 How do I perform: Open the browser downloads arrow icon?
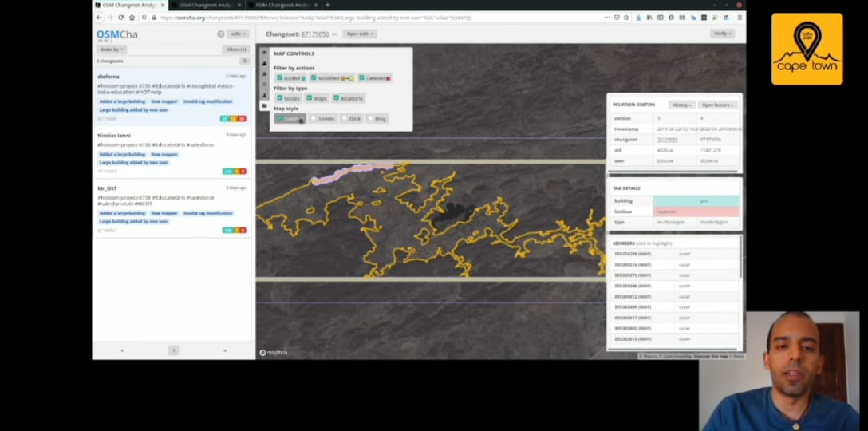pyautogui.click(x=638, y=18)
